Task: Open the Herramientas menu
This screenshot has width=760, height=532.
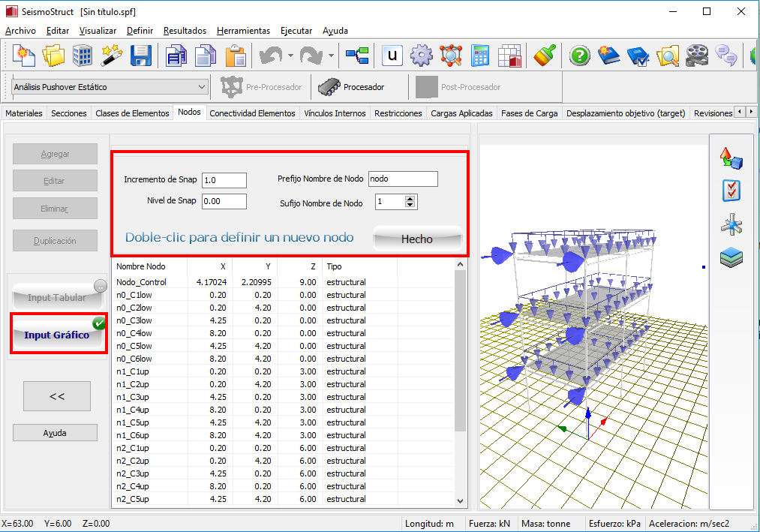Action: [x=243, y=31]
